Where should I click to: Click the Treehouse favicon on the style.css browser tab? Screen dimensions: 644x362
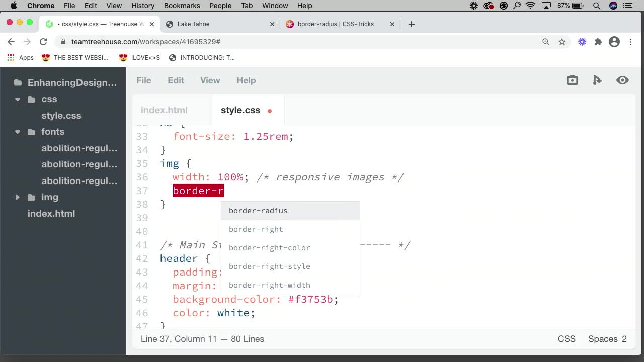tap(48, 24)
